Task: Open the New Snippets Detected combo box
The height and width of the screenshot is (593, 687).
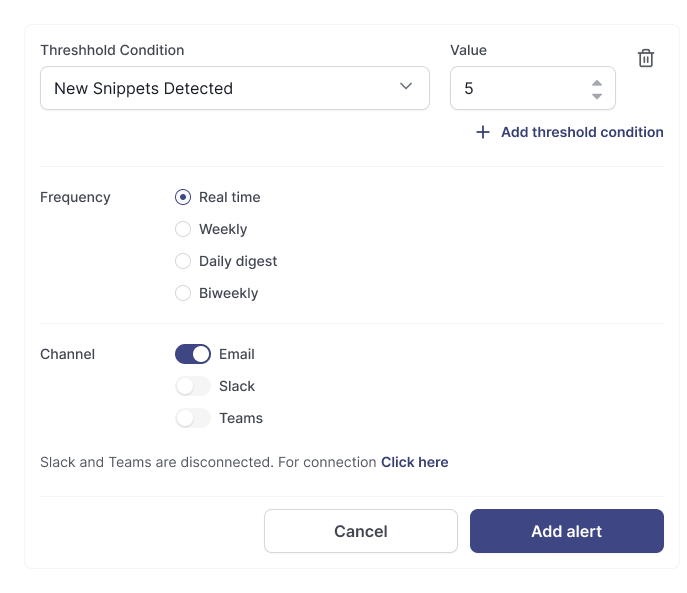Action: [x=220, y=88]
